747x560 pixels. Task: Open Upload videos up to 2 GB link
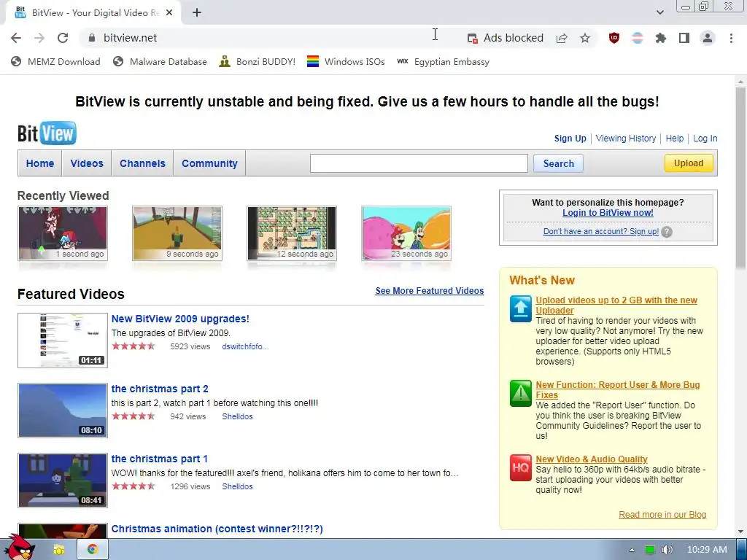pyautogui.click(x=616, y=306)
